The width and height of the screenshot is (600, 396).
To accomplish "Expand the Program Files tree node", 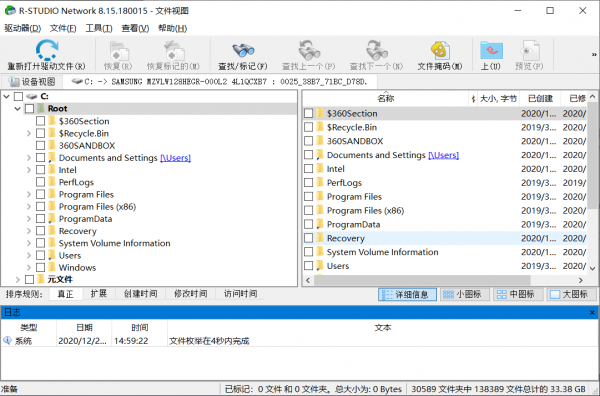I will [29, 194].
